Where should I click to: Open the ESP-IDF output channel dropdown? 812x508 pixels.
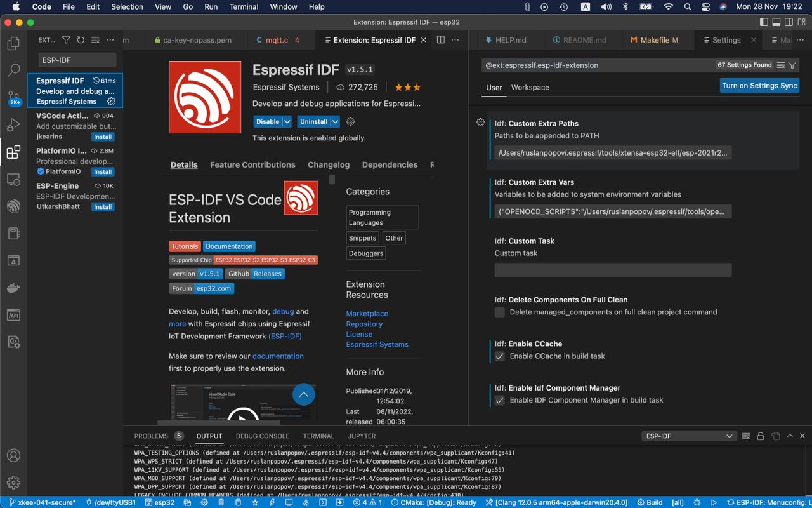(x=688, y=436)
